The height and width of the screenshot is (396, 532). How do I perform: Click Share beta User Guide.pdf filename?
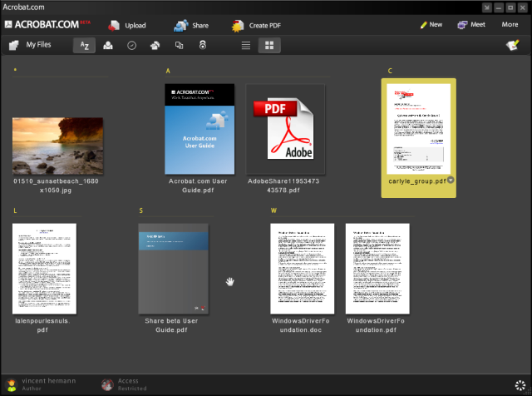[x=171, y=325]
